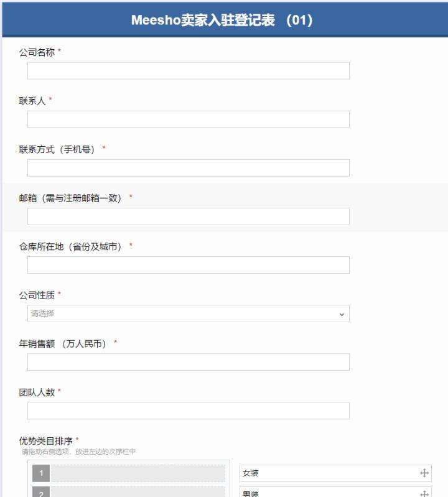The height and width of the screenshot is (497, 448).
Task: Click the 邮箱（需与注册邮箱一致）label
Action: 72,197
